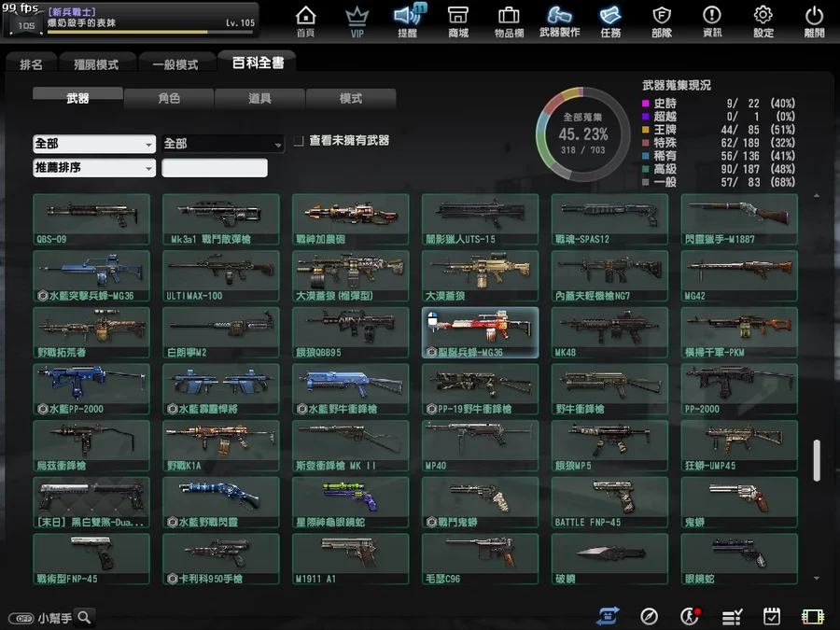Select the 模式 sub-tab
This screenshot has width=840, height=630.
click(x=351, y=98)
